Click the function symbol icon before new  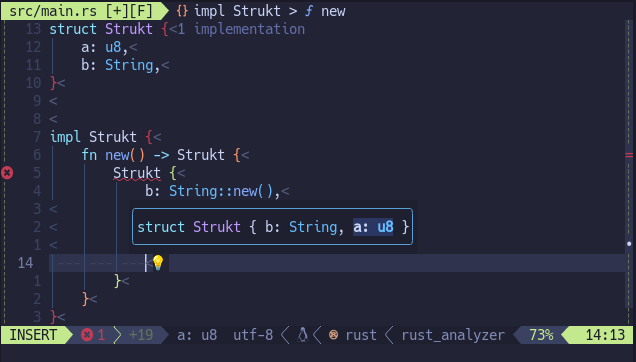[x=309, y=11]
